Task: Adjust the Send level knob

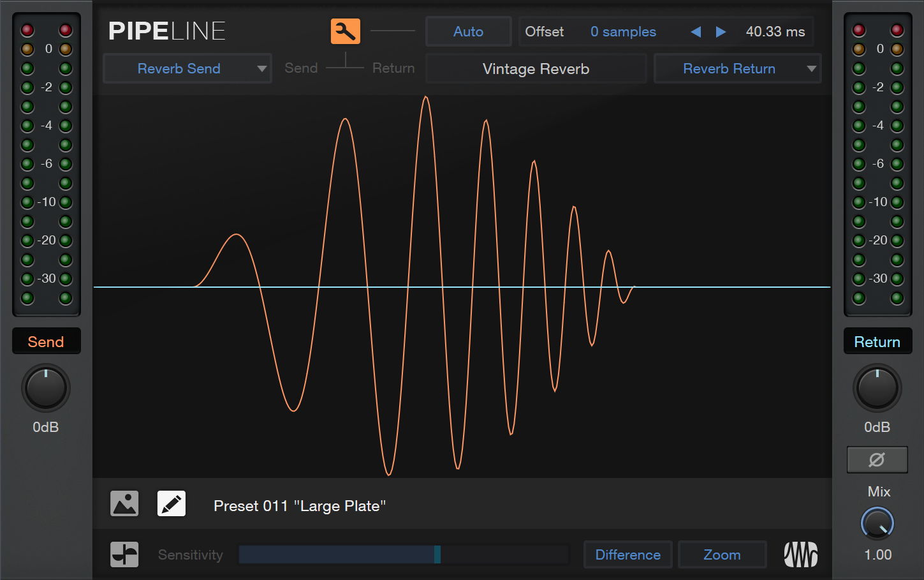Action: 46,388
